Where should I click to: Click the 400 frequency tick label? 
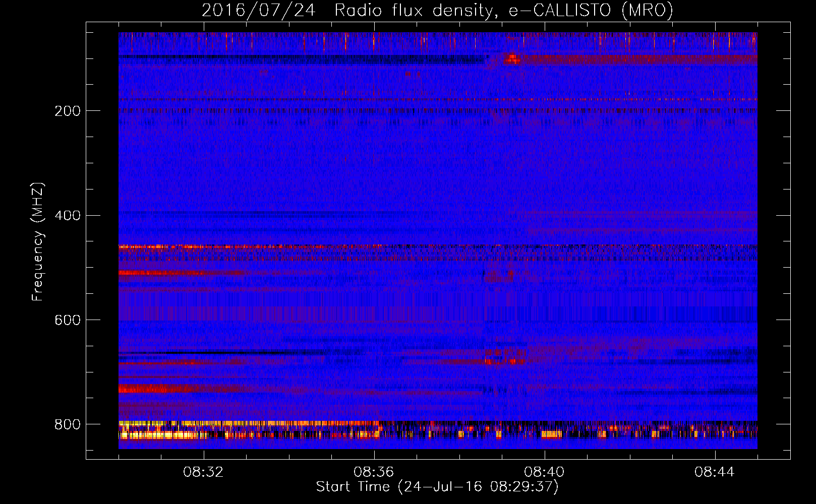point(68,216)
